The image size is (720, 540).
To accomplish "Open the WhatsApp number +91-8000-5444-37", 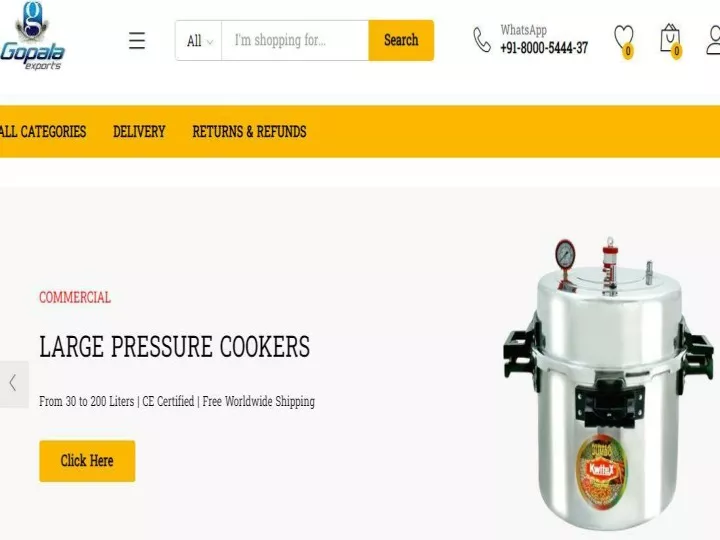I will [x=544, y=48].
